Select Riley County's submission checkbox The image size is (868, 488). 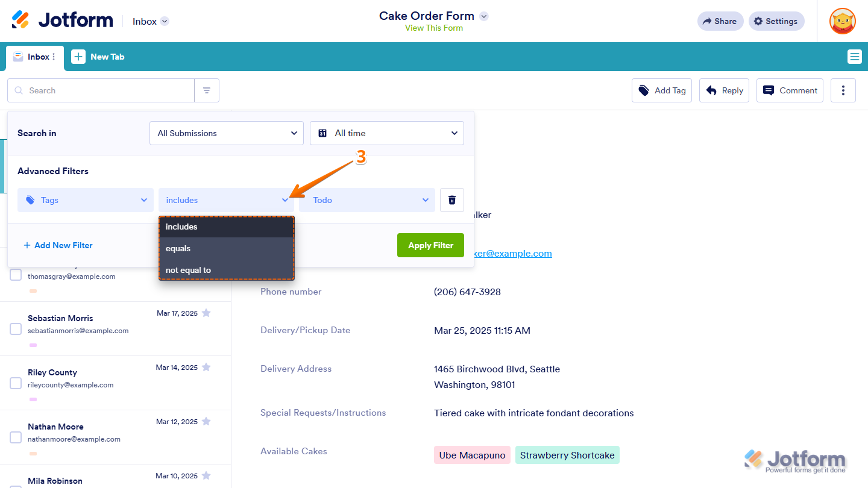(x=16, y=383)
